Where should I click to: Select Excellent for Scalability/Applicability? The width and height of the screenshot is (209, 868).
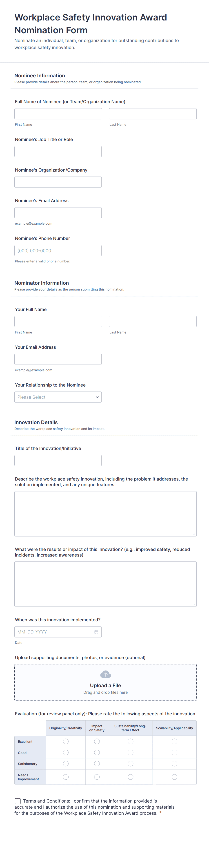point(174,741)
